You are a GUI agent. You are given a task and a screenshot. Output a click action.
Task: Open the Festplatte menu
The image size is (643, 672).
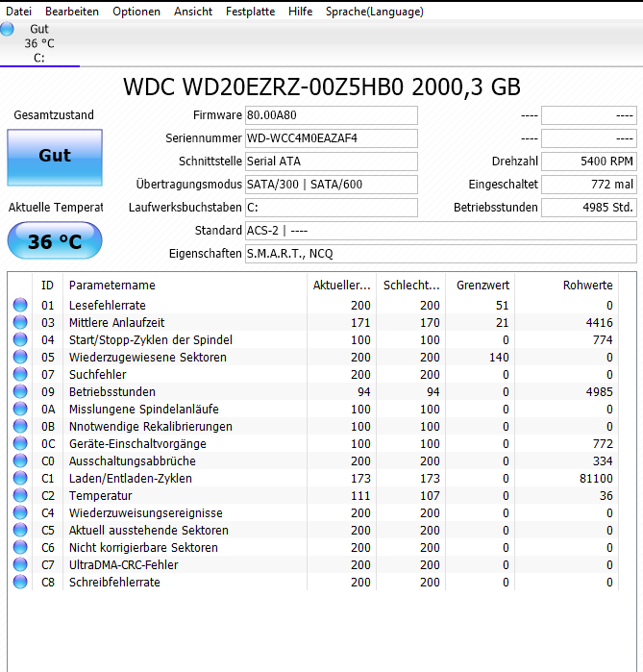tap(250, 12)
